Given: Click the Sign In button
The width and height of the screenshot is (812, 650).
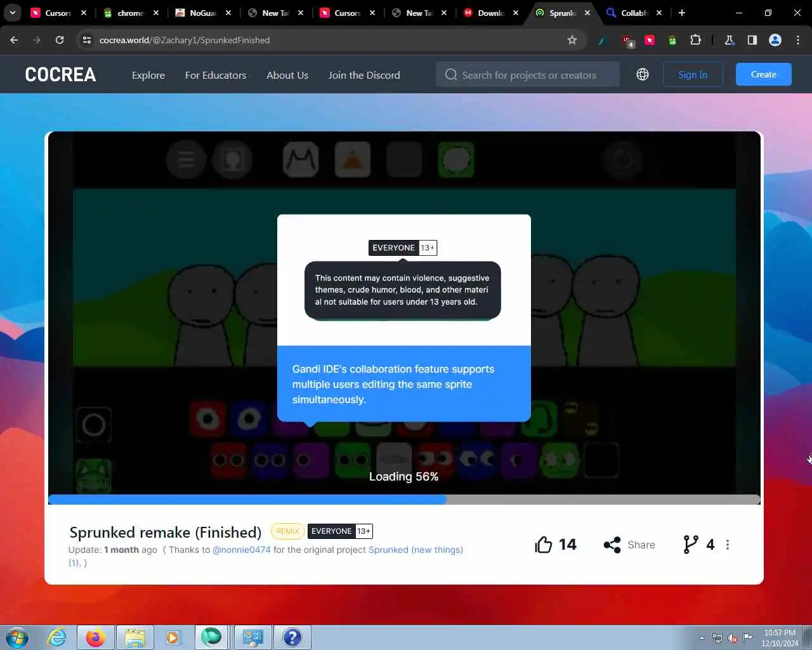Looking at the screenshot, I should (x=693, y=74).
